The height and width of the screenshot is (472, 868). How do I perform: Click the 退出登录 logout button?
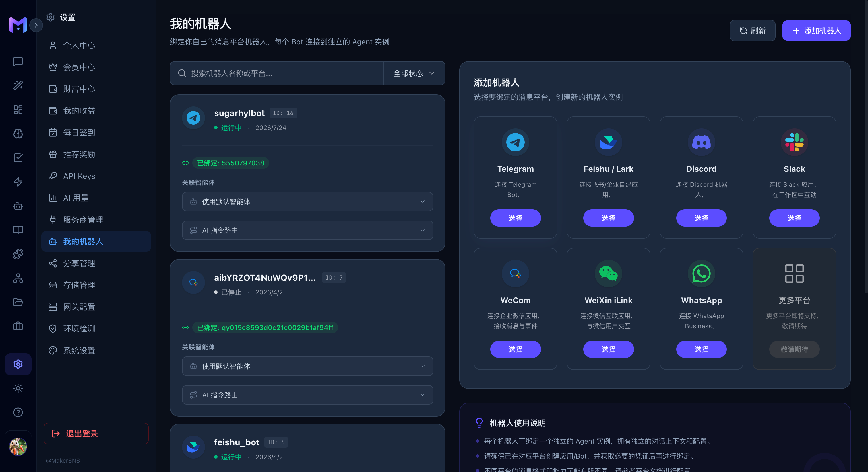96,434
